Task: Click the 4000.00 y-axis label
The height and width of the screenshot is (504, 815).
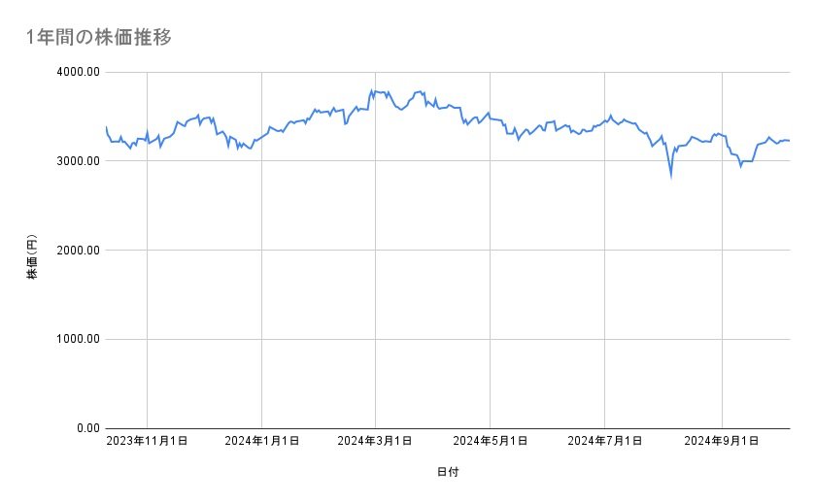Action: [77, 72]
